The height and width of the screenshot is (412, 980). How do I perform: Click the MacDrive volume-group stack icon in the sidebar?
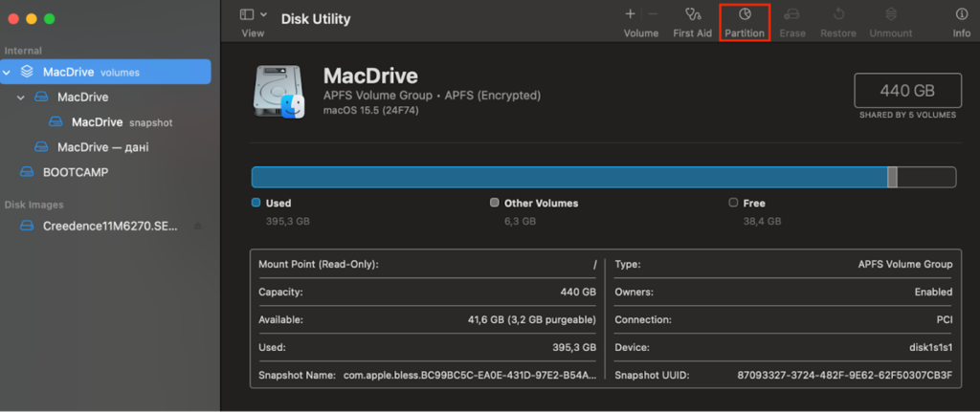(x=26, y=72)
